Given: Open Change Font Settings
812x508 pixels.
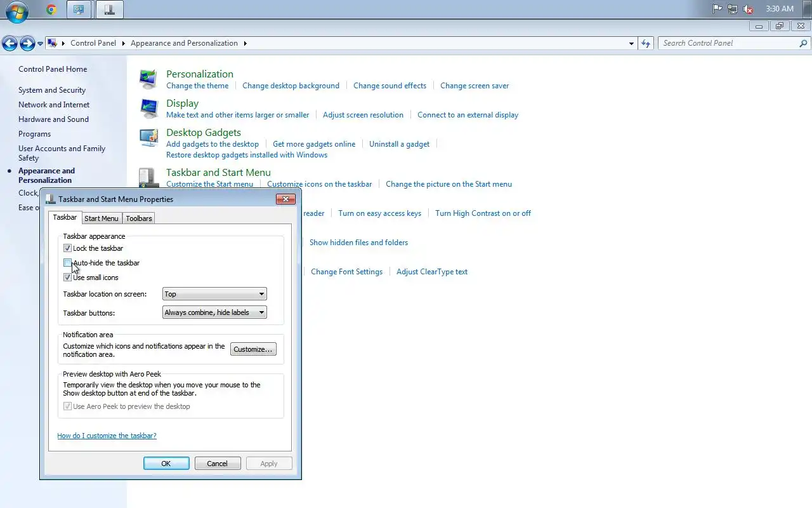Looking at the screenshot, I should click(x=346, y=272).
